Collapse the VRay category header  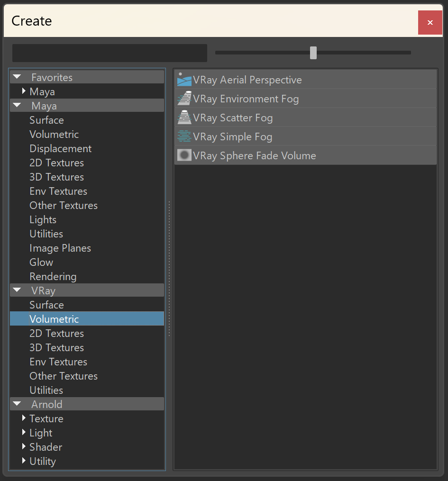coord(17,290)
